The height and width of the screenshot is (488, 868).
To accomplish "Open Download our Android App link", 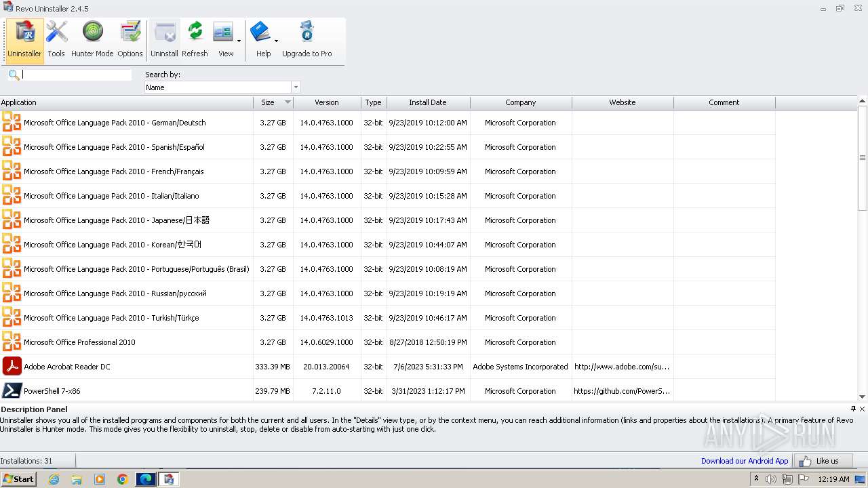I will click(x=745, y=461).
